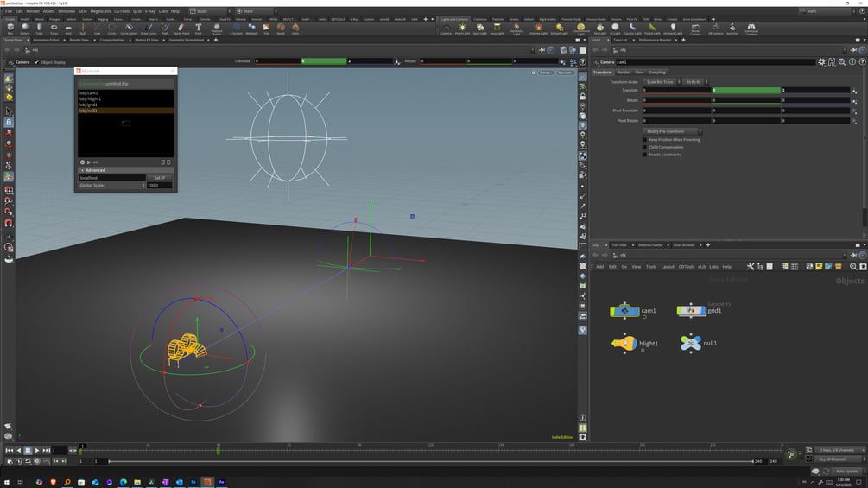Image resolution: width=868 pixels, height=488 pixels.
Task: Enable Child Compensation checkbox
Action: pyautogui.click(x=644, y=147)
